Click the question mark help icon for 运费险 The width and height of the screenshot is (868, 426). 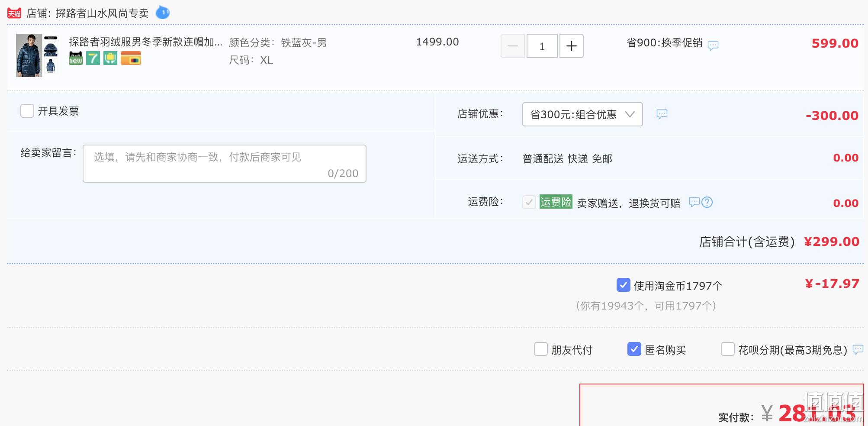pos(707,202)
